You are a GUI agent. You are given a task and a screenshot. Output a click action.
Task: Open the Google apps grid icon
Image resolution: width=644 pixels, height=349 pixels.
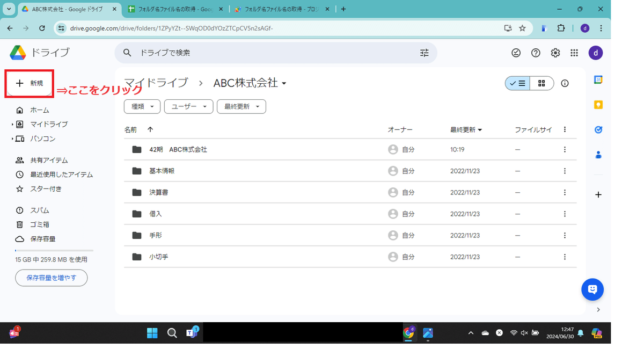pyautogui.click(x=574, y=53)
